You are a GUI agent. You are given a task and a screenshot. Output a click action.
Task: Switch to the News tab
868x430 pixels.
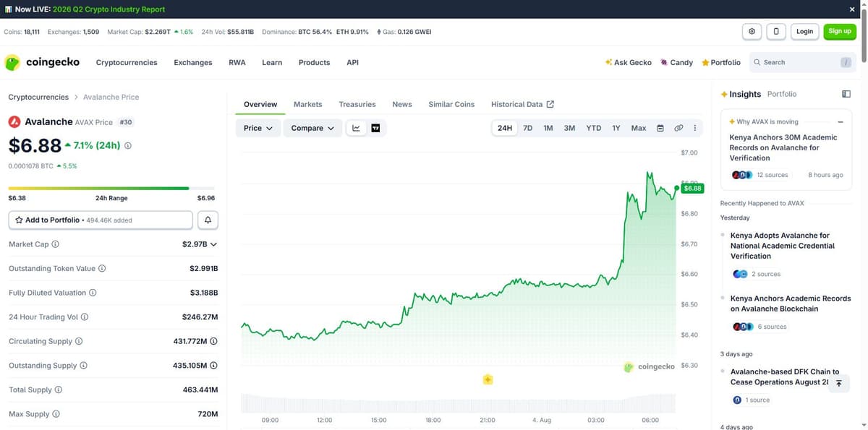[402, 104]
